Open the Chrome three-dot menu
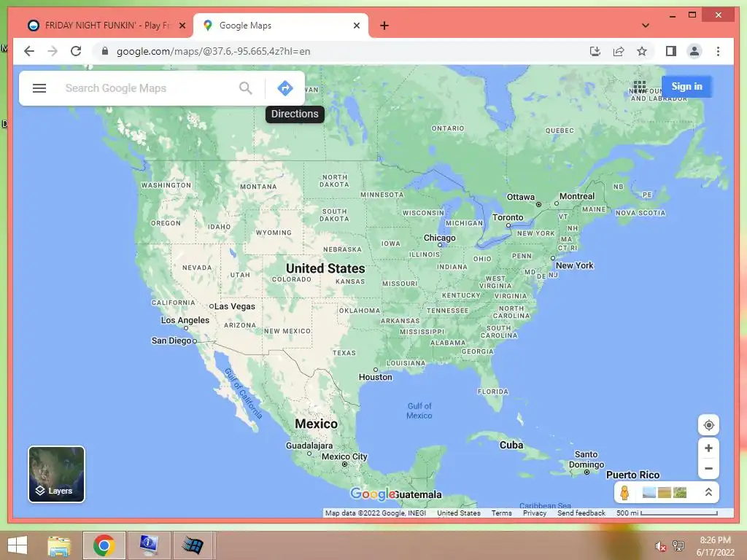Screen dimensions: 747x560 718,52
